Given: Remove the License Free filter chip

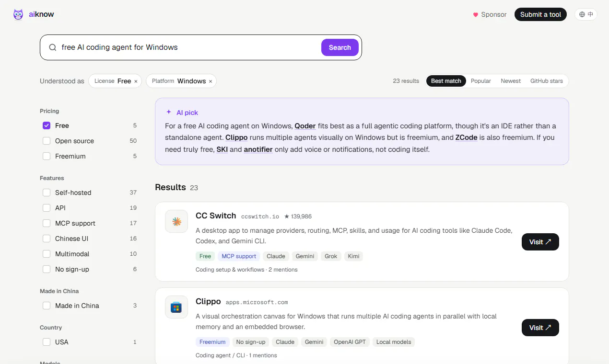Looking at the screenshot, I should tap(136, 81).
